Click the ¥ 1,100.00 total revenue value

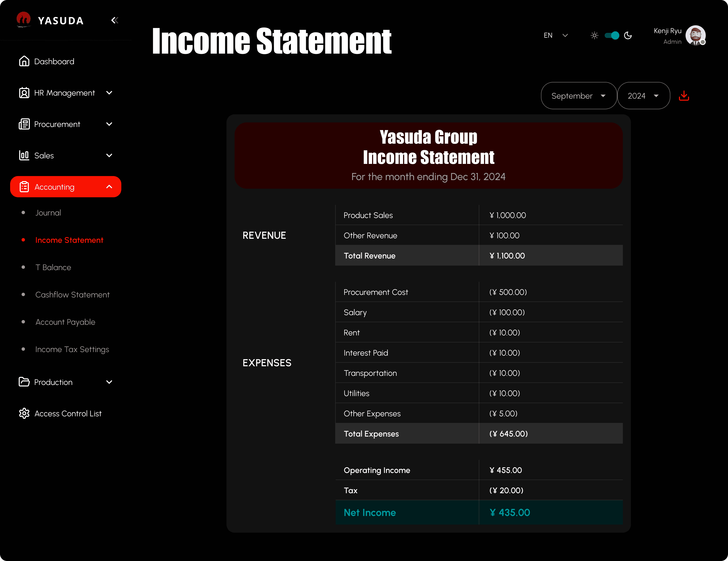click(507, 256)
